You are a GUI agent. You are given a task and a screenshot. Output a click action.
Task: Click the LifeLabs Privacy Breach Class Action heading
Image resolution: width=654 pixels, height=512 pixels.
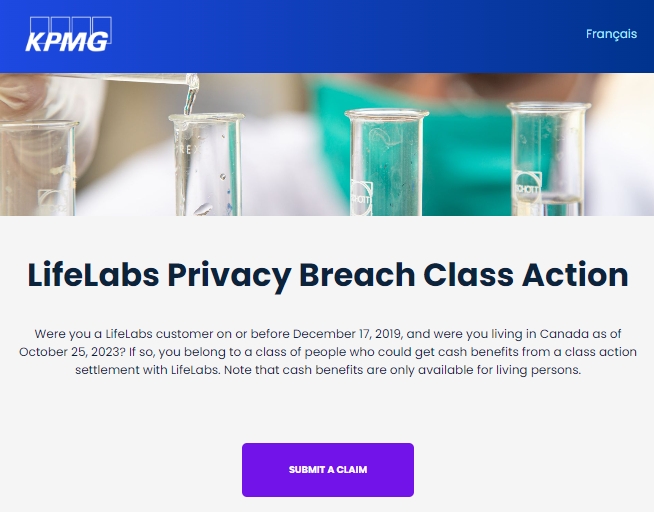point(328,275)
